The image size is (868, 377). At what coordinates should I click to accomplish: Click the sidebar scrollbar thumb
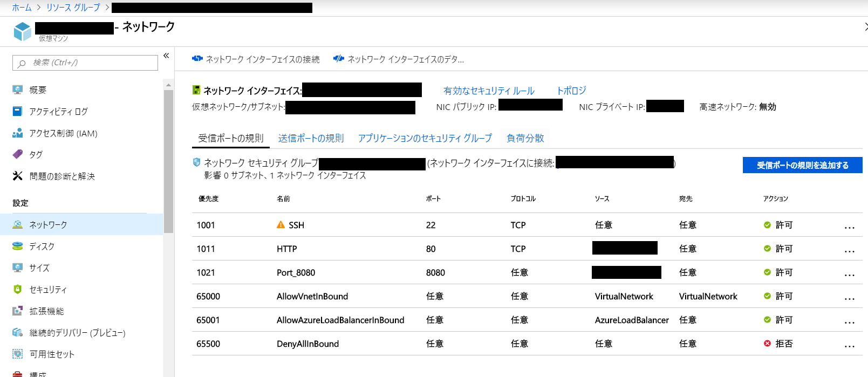tap(168, 161)
